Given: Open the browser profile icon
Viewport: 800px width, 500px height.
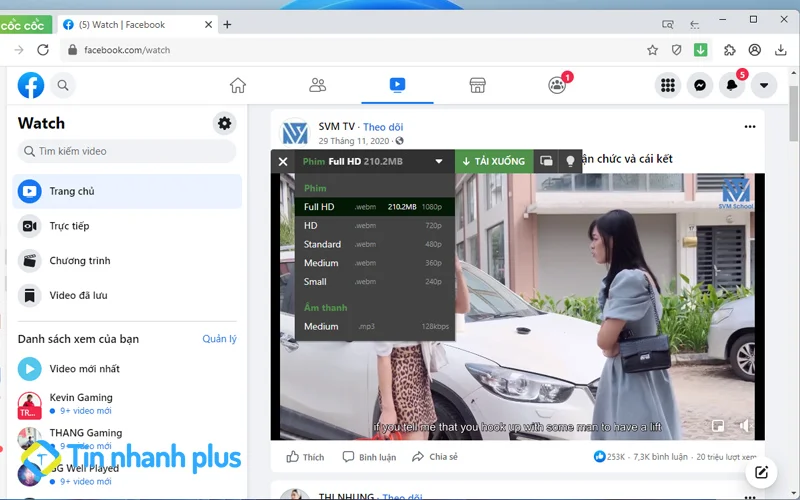Looking at the screenshot, I should tap(755, 49).
